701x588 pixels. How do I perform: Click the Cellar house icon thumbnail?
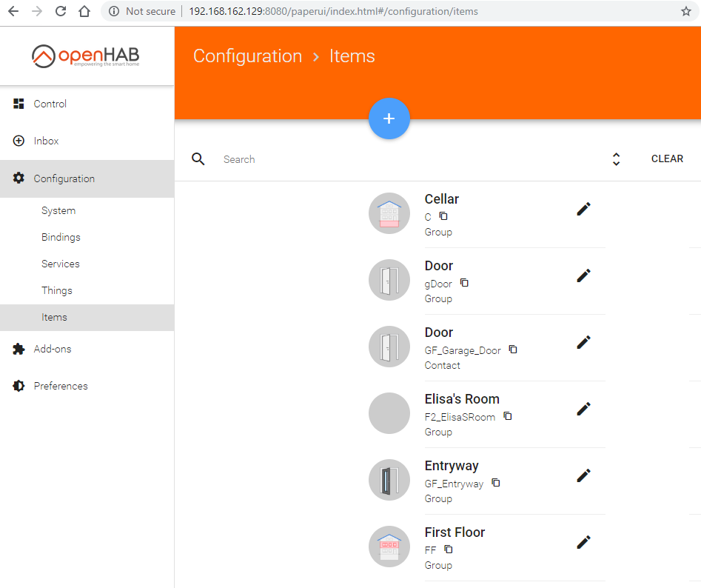(389, 213)
